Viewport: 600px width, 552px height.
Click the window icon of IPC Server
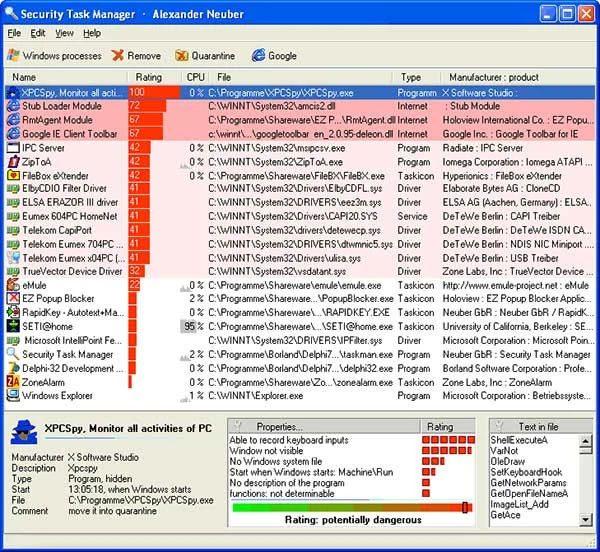click(13, 148)
